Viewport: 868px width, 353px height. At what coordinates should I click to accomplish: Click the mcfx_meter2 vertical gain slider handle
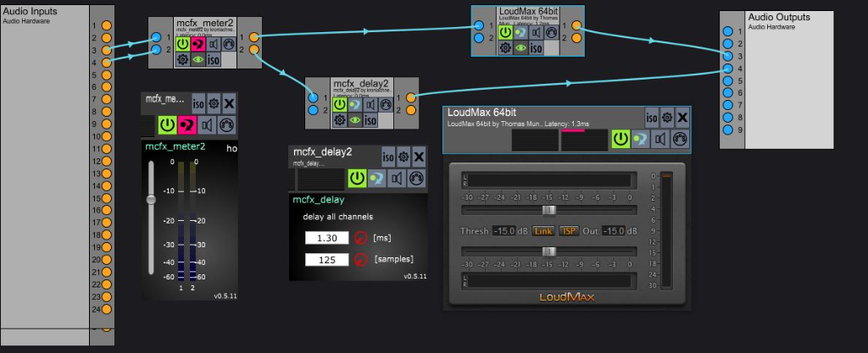point(151,200)
